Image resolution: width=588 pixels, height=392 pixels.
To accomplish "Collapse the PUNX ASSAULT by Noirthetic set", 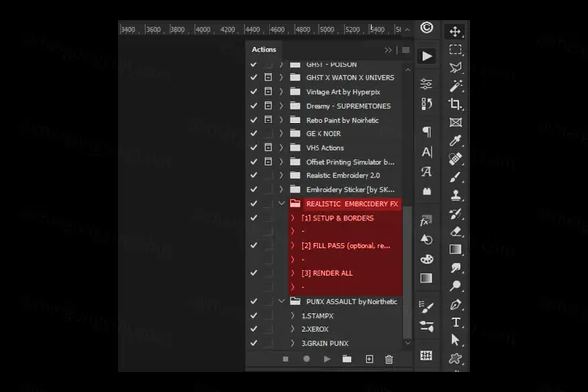I will click(x=281, y=302).
